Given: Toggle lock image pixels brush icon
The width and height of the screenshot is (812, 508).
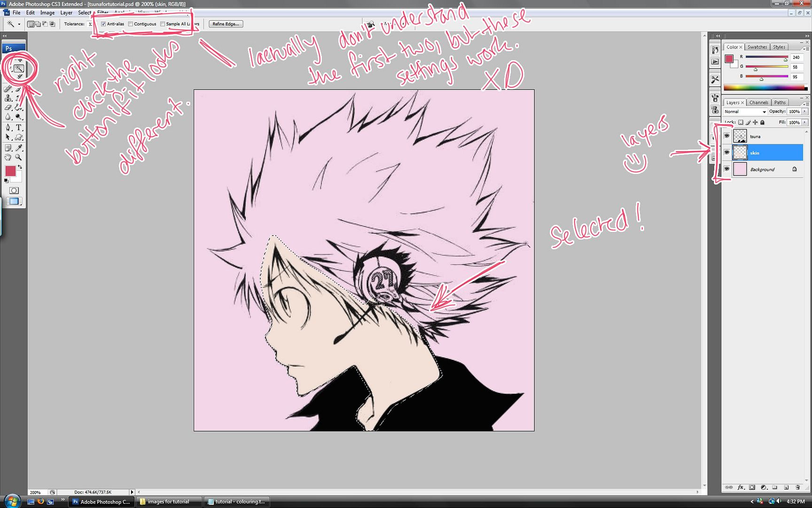Looking at the screenshot, I should click(749, 122).
